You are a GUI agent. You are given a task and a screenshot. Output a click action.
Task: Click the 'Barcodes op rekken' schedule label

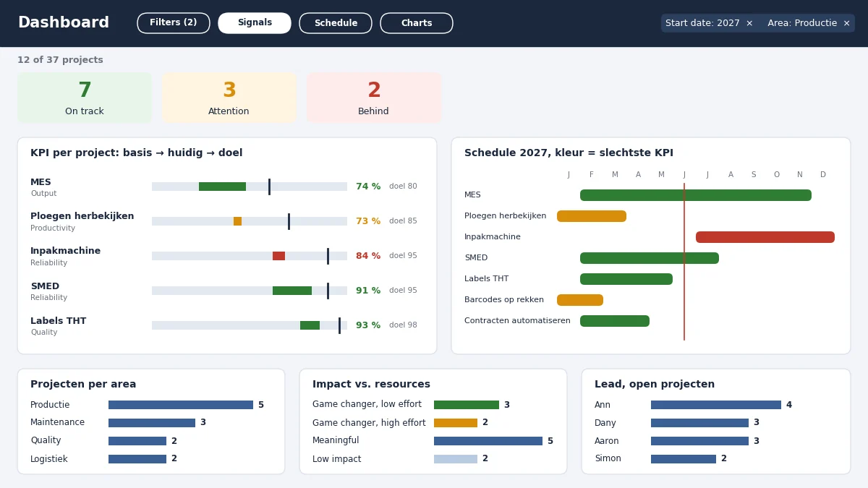tap(504, 300)
